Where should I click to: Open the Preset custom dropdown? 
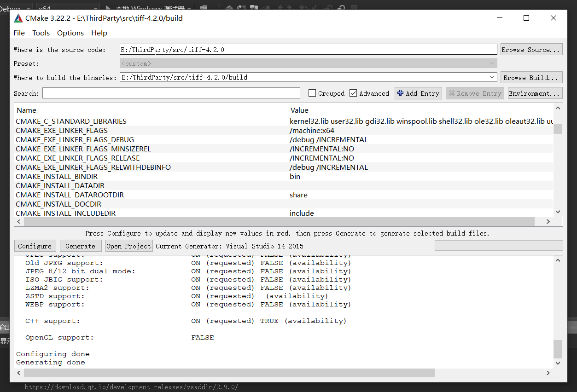308,63
